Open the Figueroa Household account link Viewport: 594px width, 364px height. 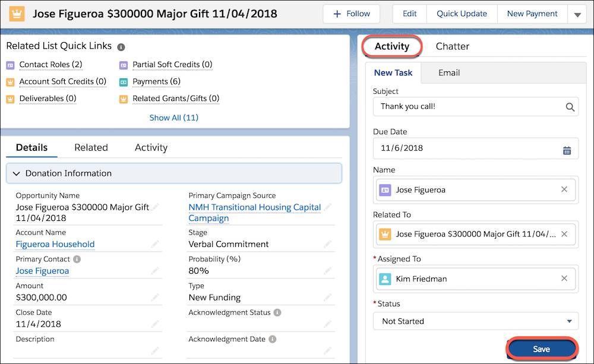(55, 244)
